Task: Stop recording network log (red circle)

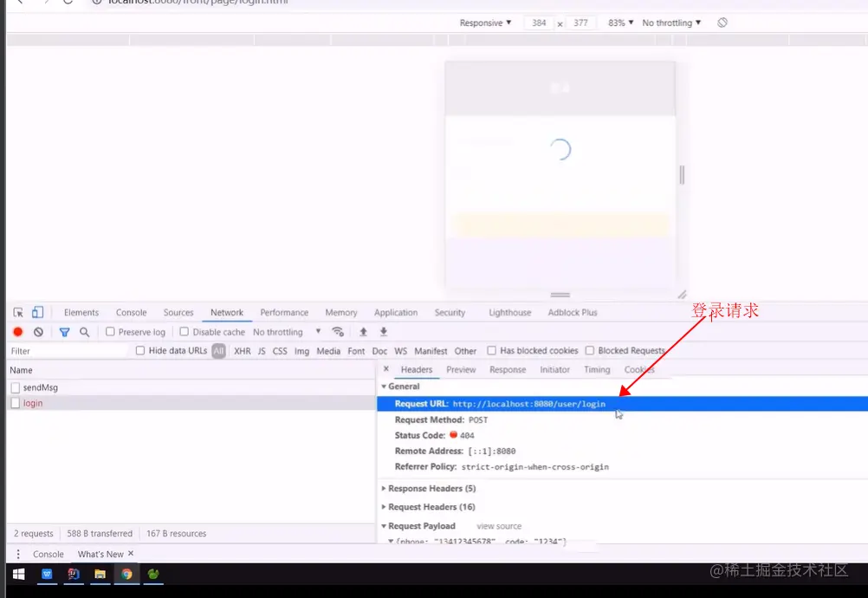Action: click(x=17, y=332)
